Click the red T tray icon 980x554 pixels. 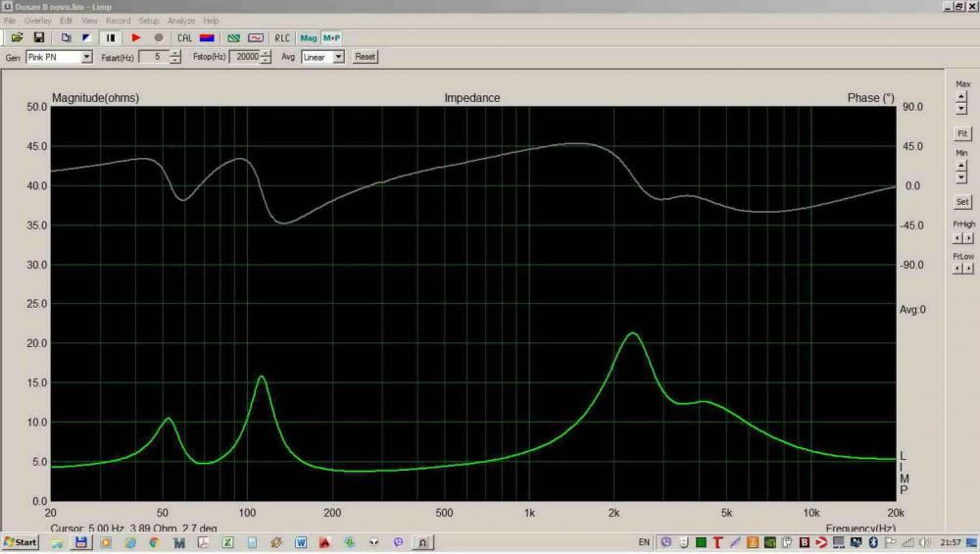click(717, 542)
